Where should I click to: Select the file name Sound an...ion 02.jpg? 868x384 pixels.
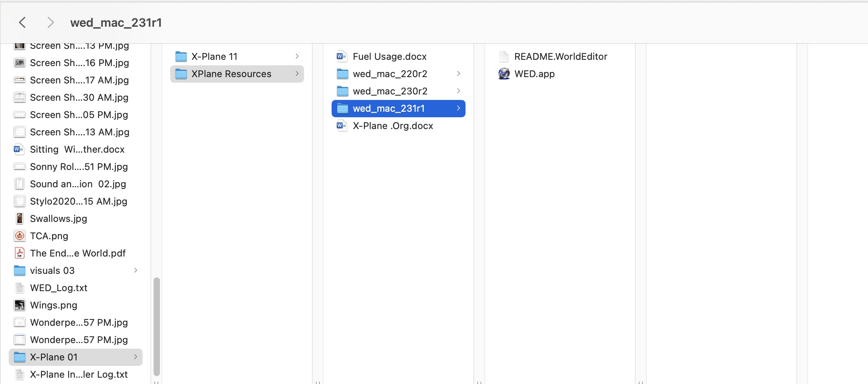tap(78, 184)
